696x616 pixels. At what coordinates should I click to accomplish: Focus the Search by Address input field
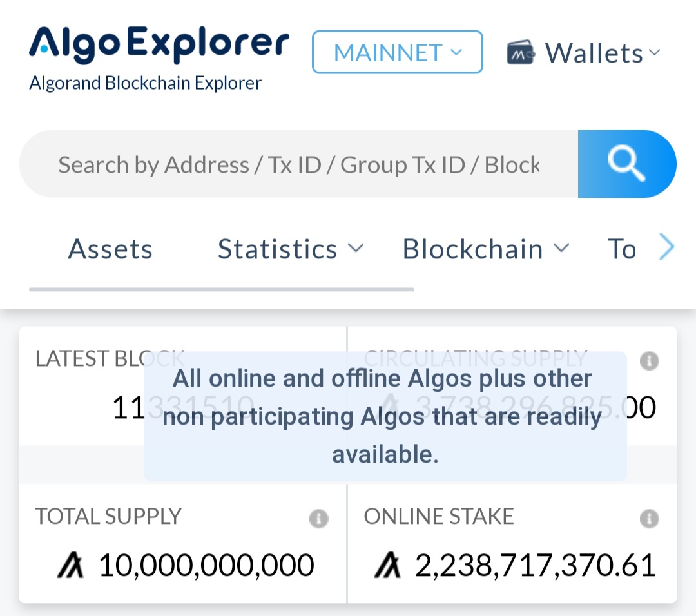[x=299, y=164]
